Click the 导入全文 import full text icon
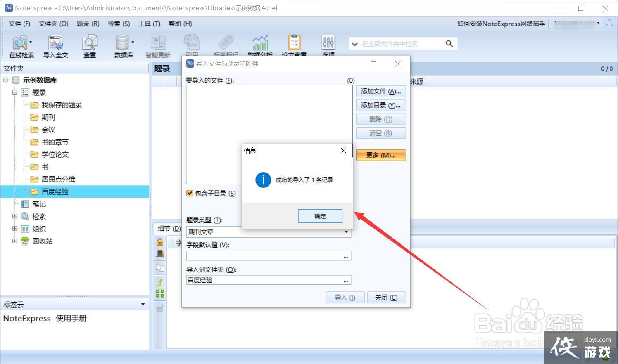The width and height of the screenshot is (618, 364). 55,47
